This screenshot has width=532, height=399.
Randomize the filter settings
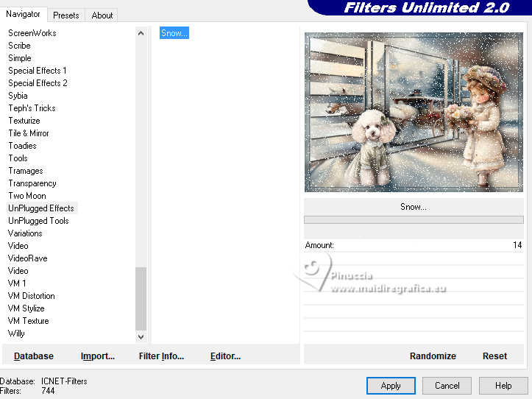click(x=433, y=356)
